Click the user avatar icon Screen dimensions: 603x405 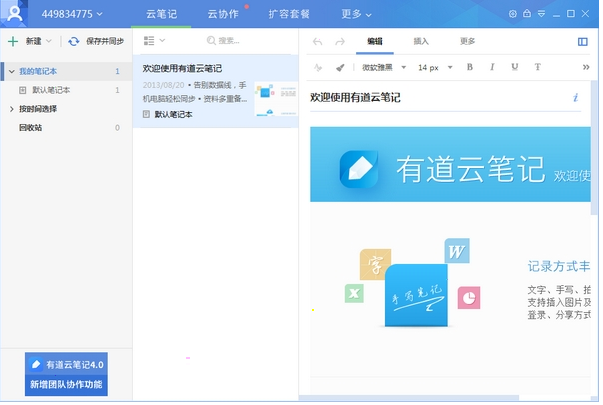(15, 13)
